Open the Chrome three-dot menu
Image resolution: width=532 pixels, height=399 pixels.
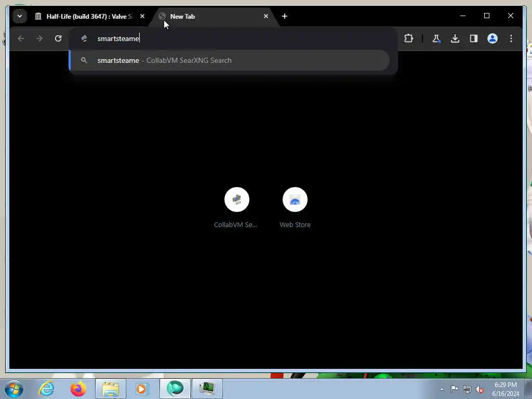[x=511, y=38]
